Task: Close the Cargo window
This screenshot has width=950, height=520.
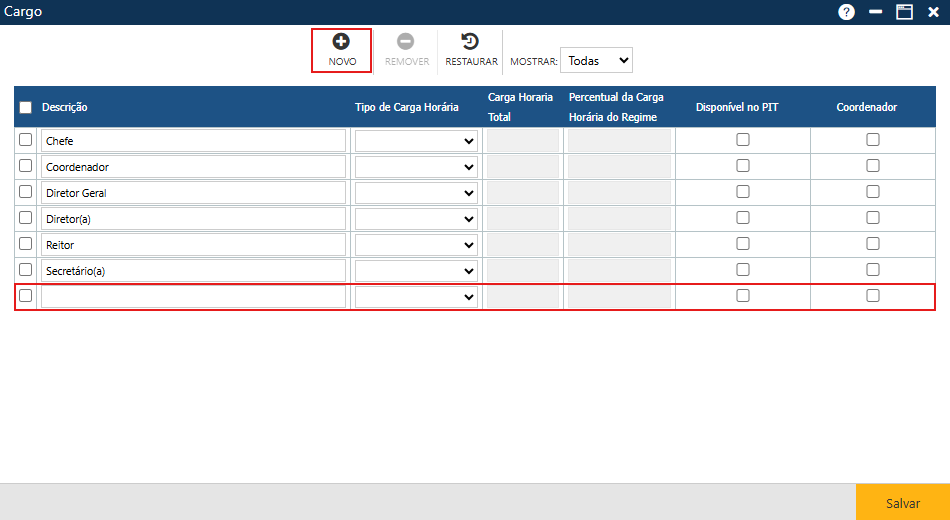Action: 934,12
